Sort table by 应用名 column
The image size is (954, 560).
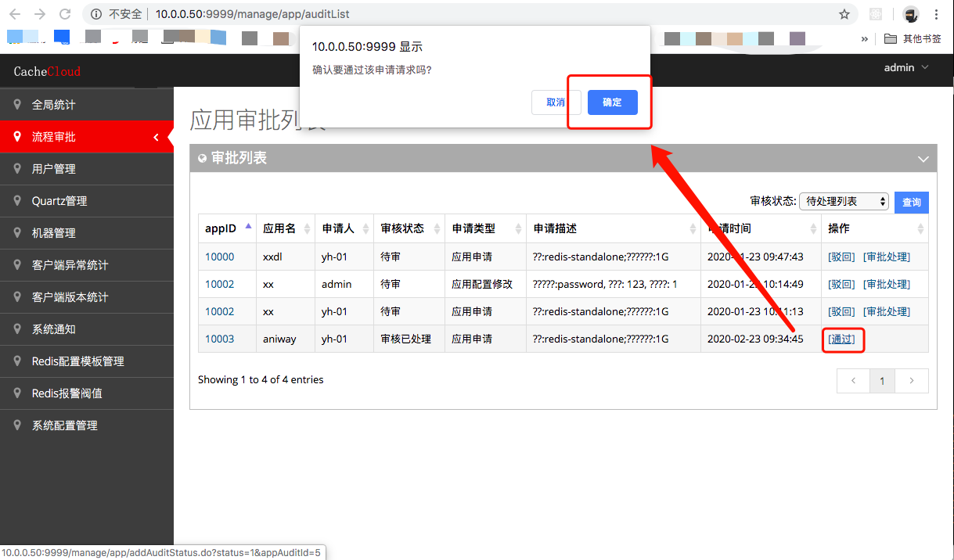coord(286,228)
